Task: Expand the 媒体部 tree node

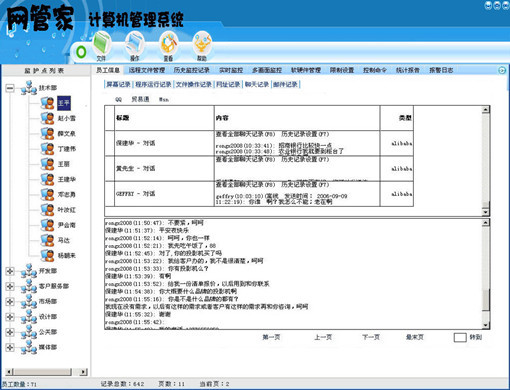Action: tap(10, 347)
